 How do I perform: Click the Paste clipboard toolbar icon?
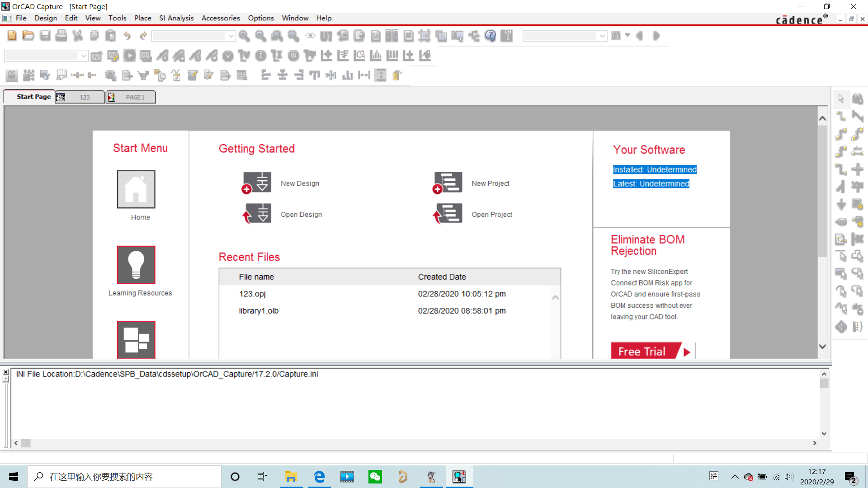point(110,36)
